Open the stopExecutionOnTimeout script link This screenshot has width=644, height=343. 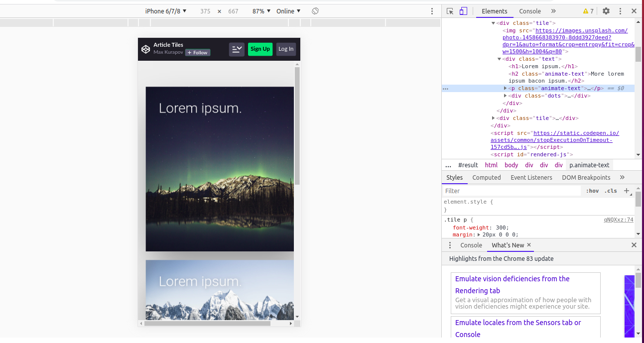point(554,140)
